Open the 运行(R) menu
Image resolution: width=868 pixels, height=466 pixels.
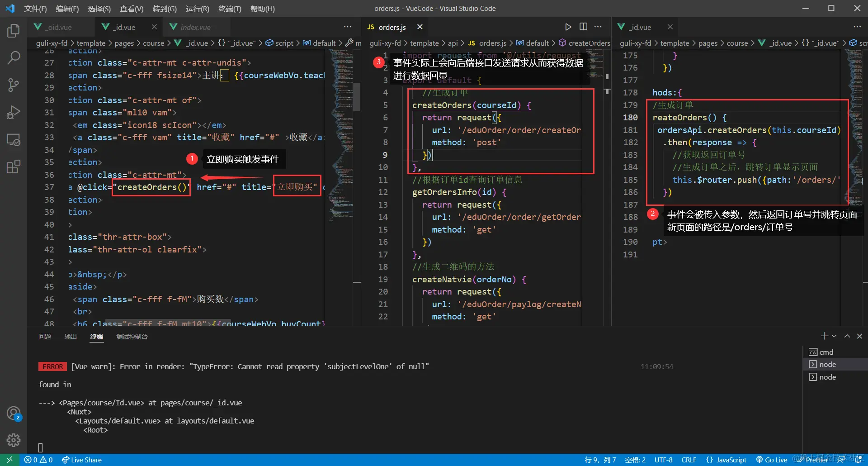198,9
